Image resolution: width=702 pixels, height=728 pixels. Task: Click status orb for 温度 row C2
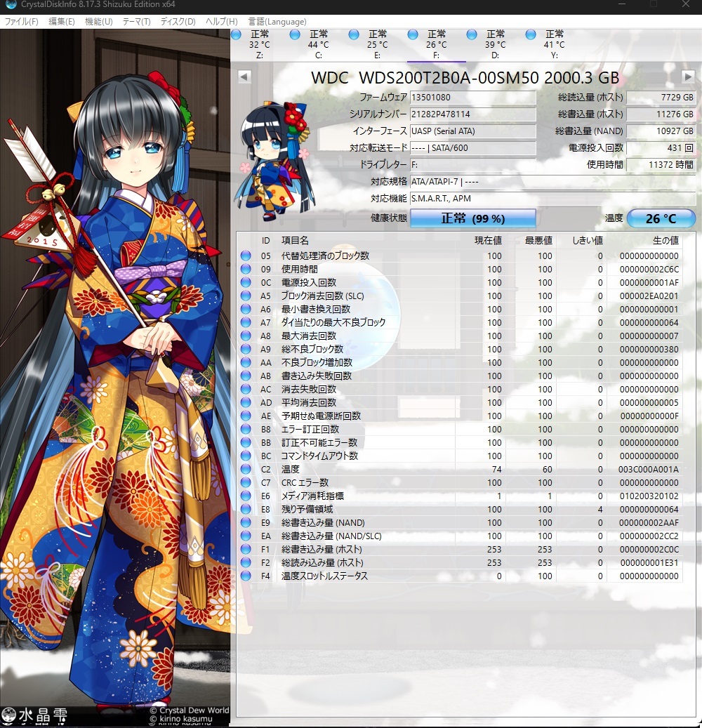pyautogui.click(x=246, y=469)
